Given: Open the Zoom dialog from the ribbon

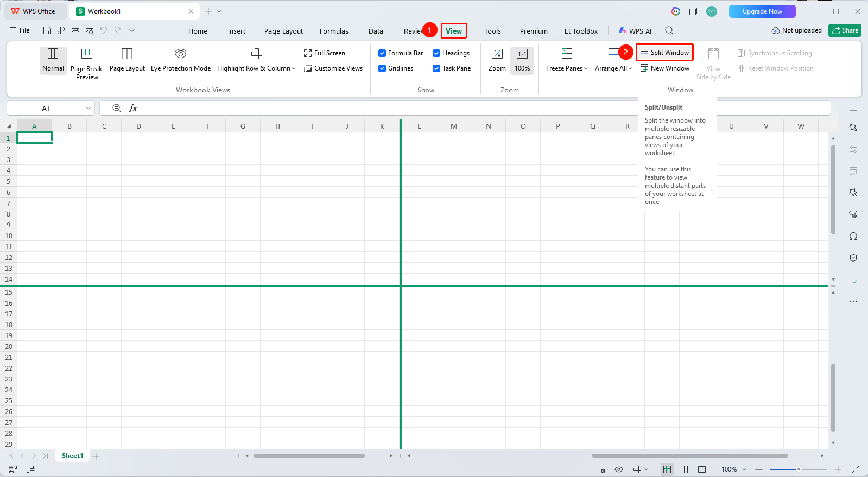Looking at the screenshot, I should pyautogui.click(x=497, y=60).
